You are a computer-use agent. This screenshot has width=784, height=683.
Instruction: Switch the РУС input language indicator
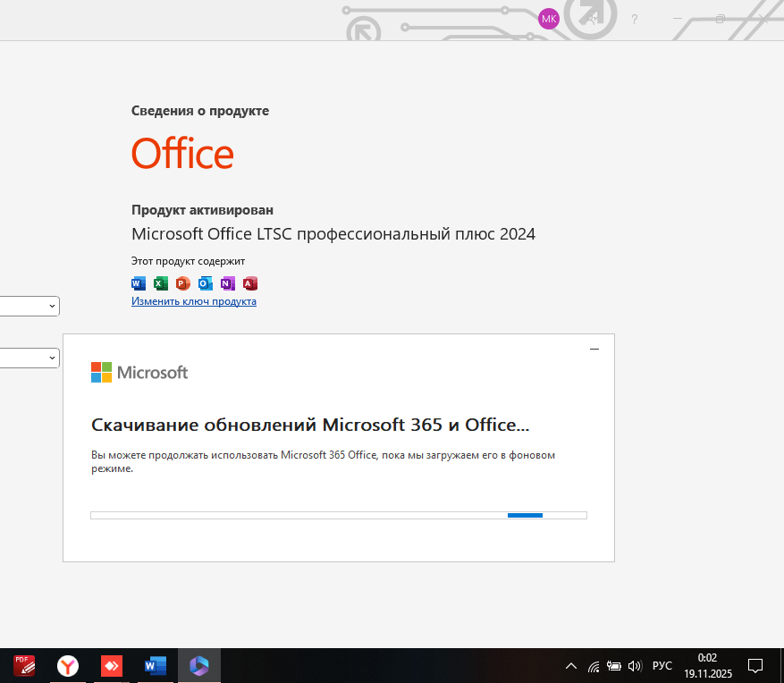pyautogui.click(x=662, y=666)
